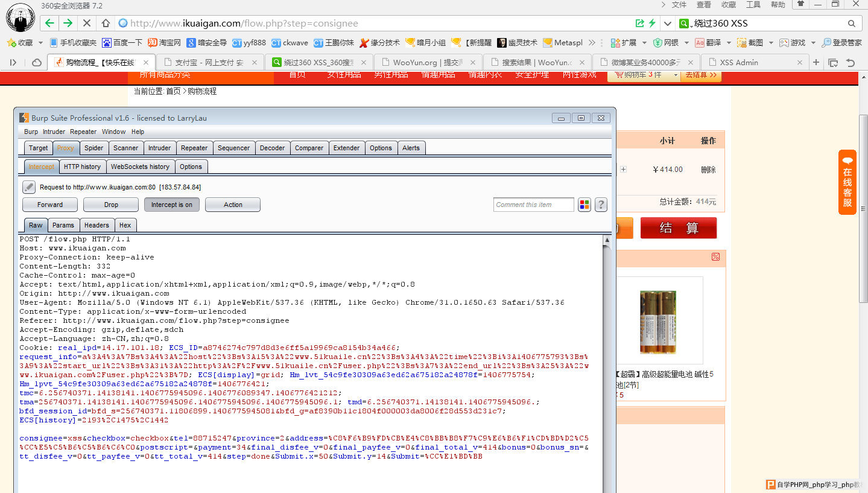
Task: Open the 暗全全导 bookmark
Action: tap(206, 43)
